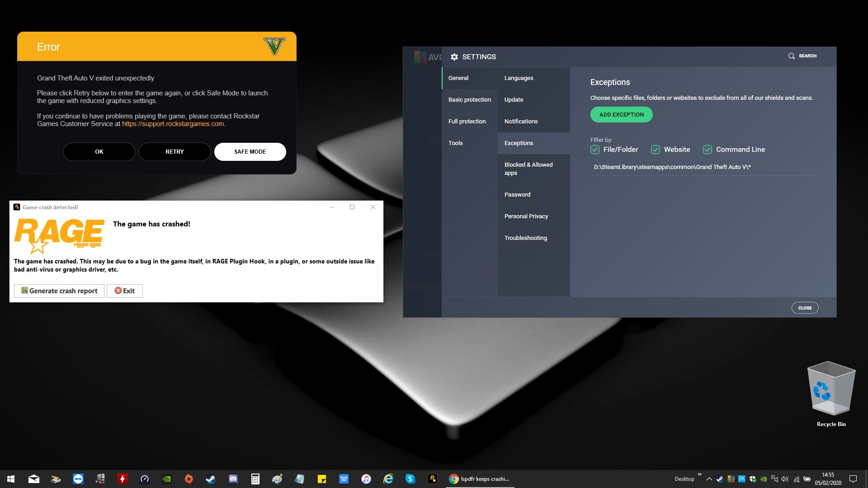
Task: Open the Calculator from the taskbar
Action: [x=255, y=479]
